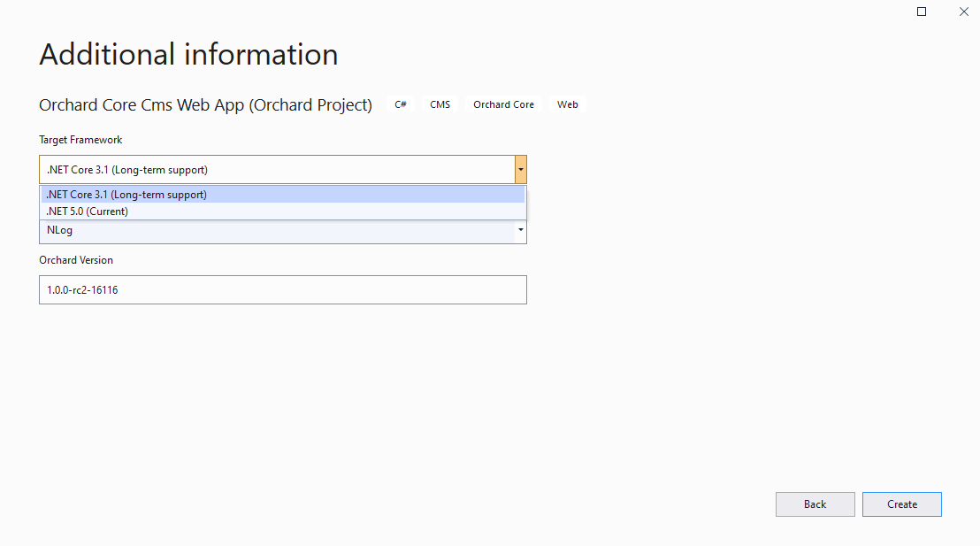Choose .NET 5.0 (Current) from the list

(282, 211)
